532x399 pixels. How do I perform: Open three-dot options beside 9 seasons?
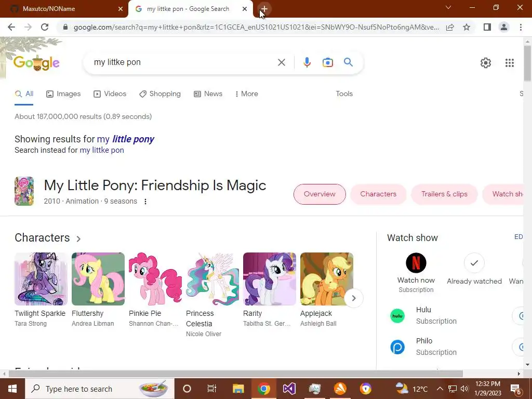click(145, 202)
